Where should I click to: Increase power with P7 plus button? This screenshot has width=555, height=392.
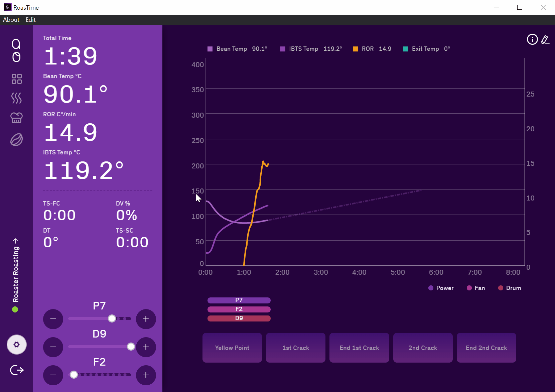pyautogui.click(x=146, y=319)
